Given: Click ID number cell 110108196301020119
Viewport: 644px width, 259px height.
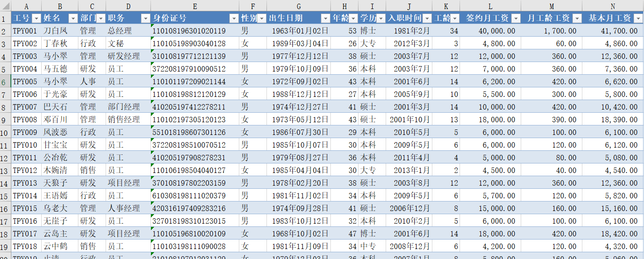Looking at the screenshot, I should pyautogui.click(x=195, y=31).
